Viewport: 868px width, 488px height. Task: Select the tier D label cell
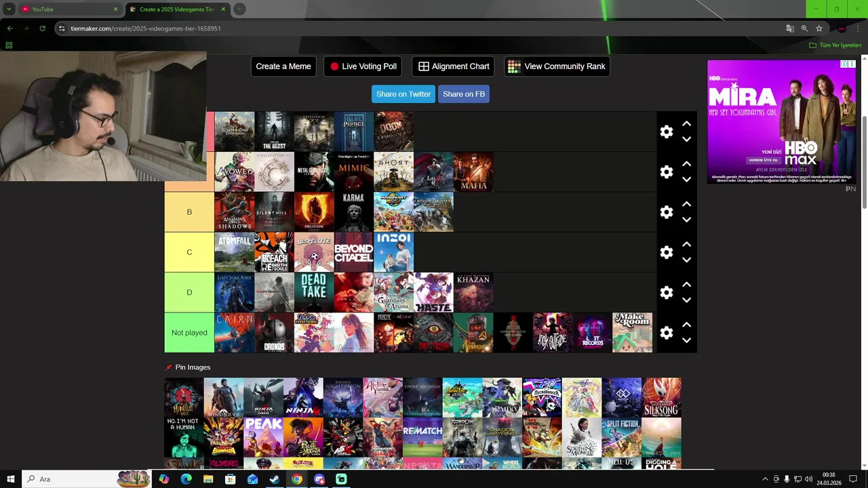[x=189, y=292]
